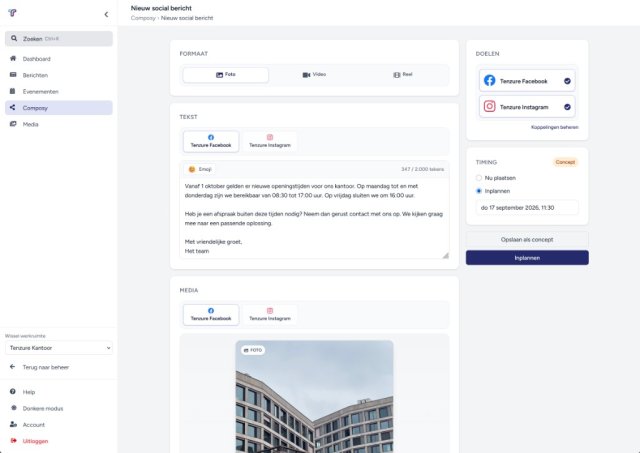Image resolution: width=640 pixels, height=453 pixels.
Task: Click the Donkere modus sun icon
Action: 13,408
